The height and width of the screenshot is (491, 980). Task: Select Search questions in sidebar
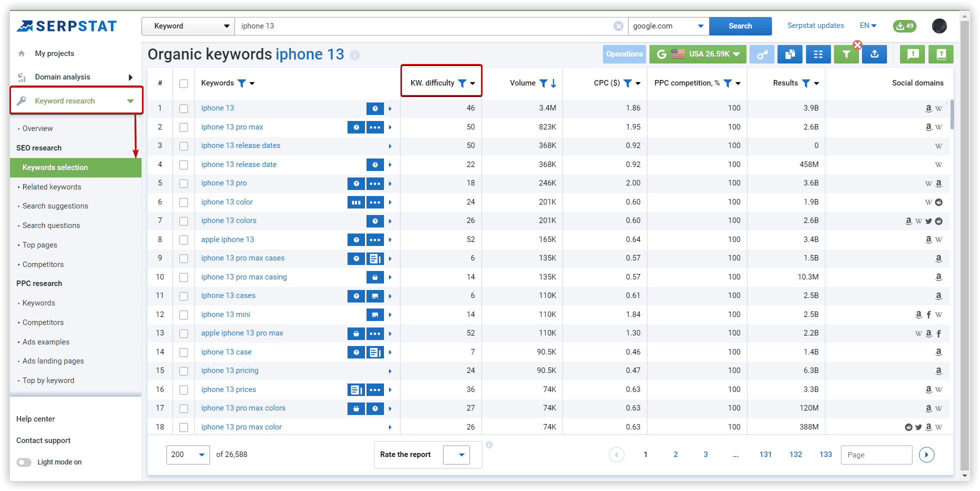coord(51,225)
